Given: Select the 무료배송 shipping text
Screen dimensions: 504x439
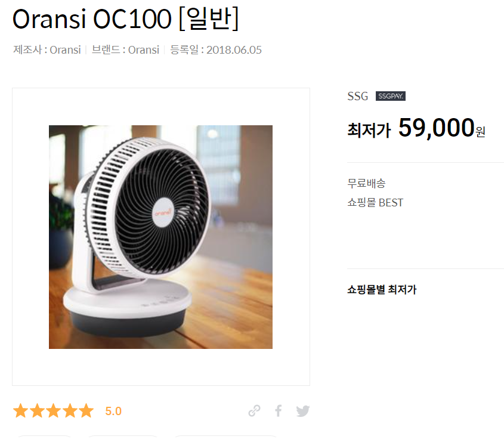Looking at the screenshot, I should tap(366, 183).
